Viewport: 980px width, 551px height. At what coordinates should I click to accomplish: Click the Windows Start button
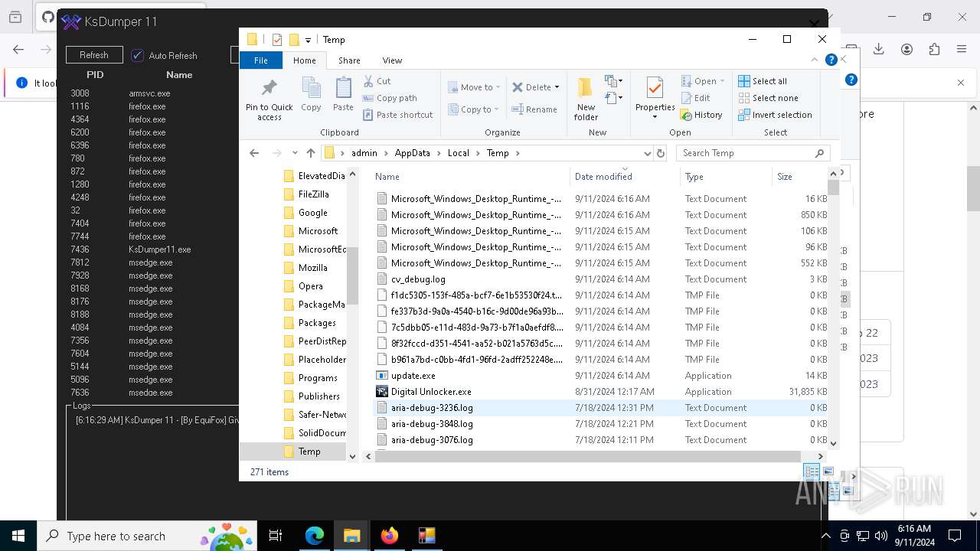(x=18, y=536)
